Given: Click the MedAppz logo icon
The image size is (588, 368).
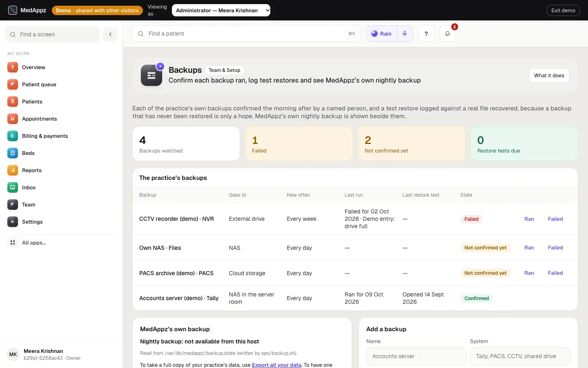Looking at the screenshot, I should pyautogui.click(x=13, y=10).
